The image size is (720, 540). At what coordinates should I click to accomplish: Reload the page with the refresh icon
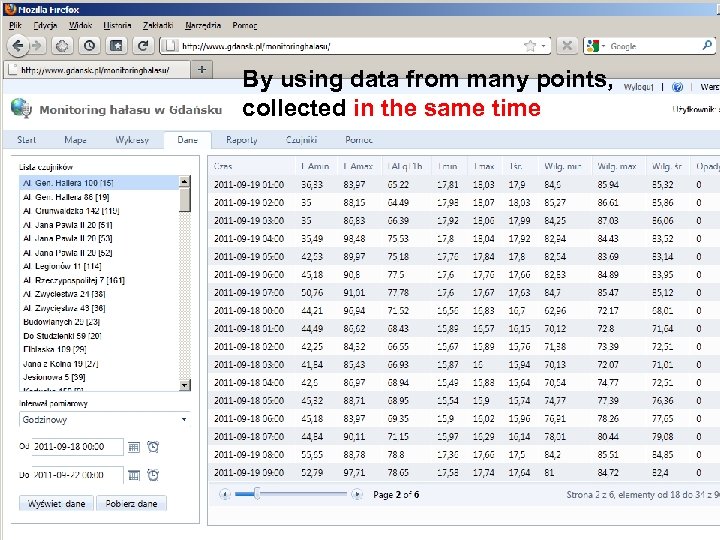point(143,45)
